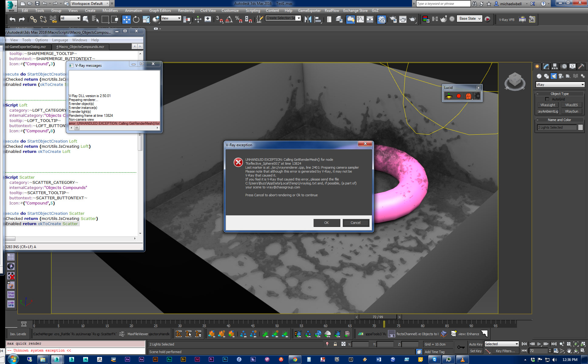Open the VRay category dropdown
Screen dimensions: 588x364
(x=560, y=85)
